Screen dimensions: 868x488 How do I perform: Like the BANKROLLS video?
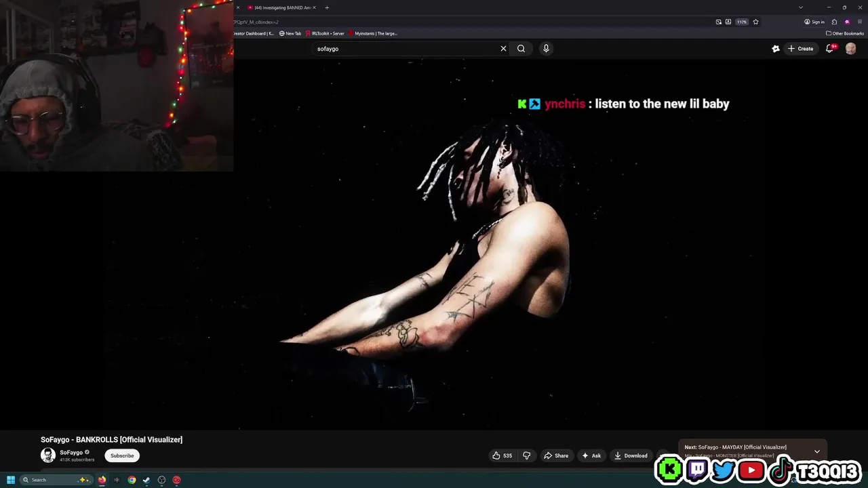point(502,455)
